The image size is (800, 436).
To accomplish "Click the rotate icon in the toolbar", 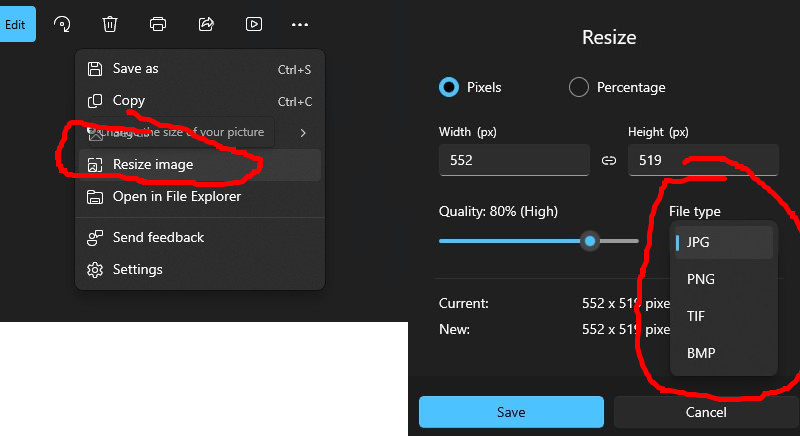I will point(62,24).
